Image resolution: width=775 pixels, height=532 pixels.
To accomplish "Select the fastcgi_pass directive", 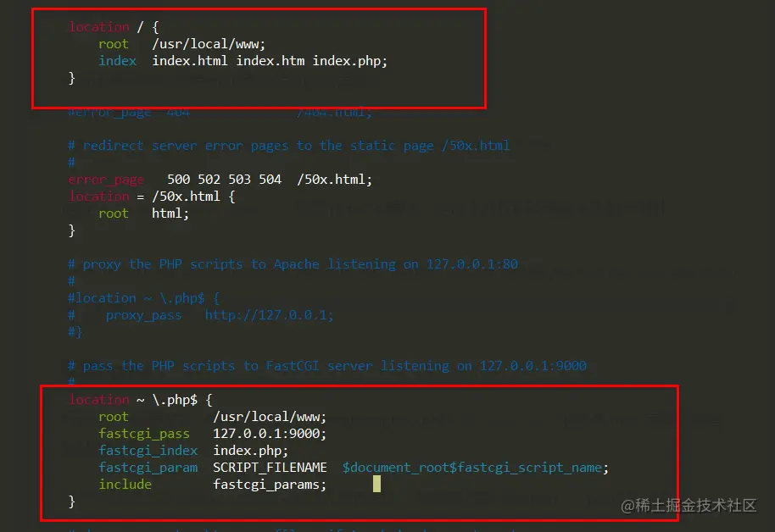I will [144, 433].
